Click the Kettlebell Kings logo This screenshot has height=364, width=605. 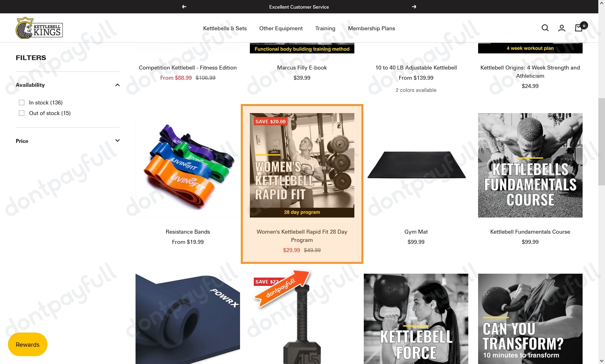click(x=39, y=28)
